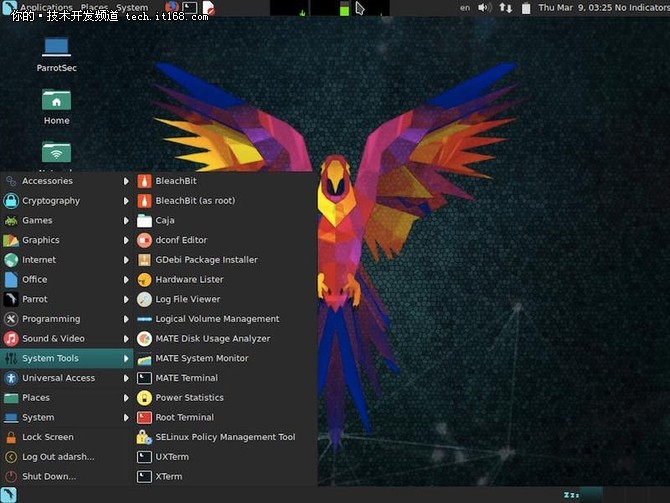
Task: Click the Sound & Video music icon
Action: (11, 338)
